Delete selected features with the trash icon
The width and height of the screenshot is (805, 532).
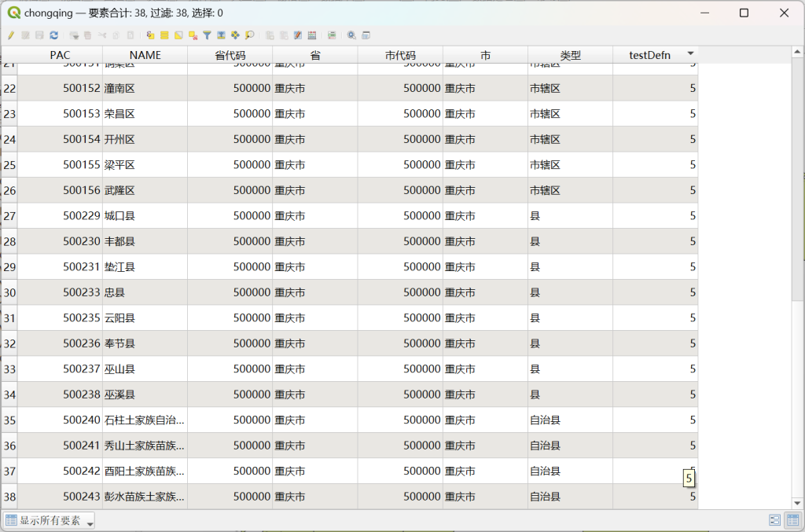88,35
